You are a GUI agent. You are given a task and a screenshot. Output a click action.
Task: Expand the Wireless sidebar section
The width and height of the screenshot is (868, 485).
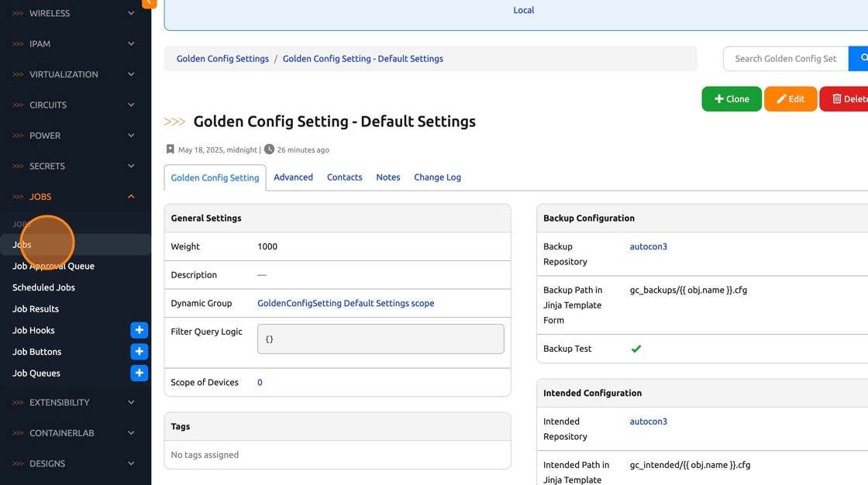pyautogui.click(x=74, y=13)
